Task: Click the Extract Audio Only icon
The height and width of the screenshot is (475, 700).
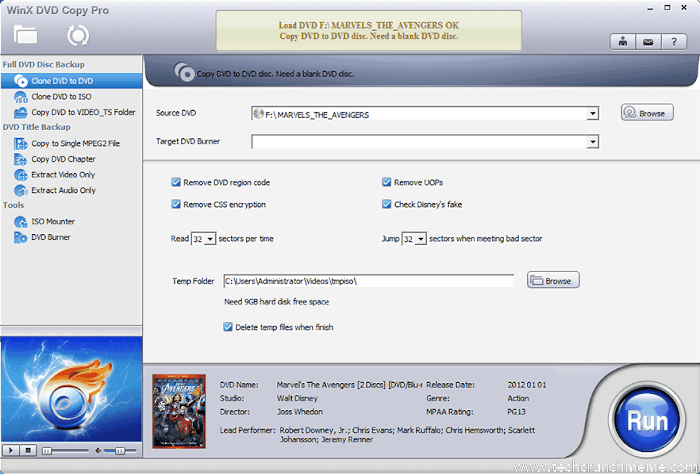Action: click(x=21, y=190)
